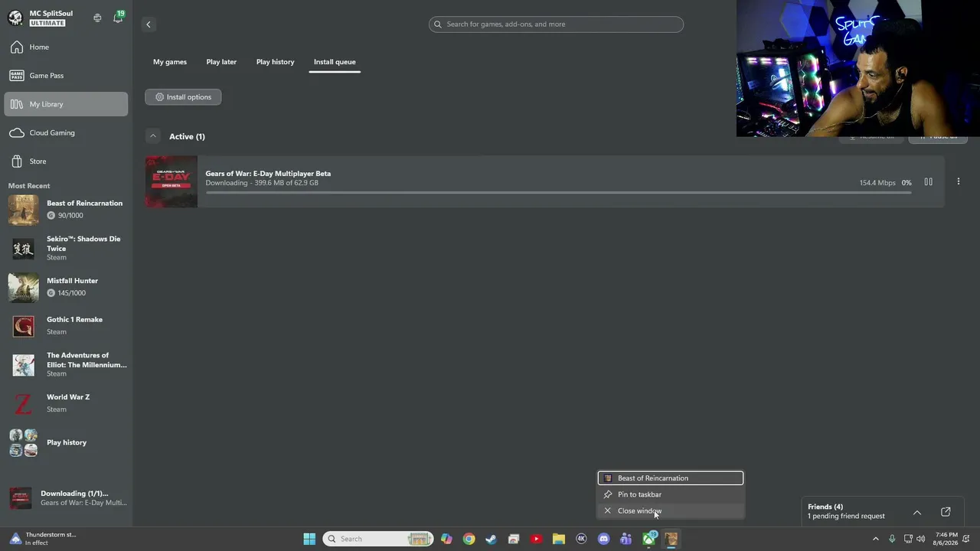Image resolution: width=980 pixels, height=551 pixels.
Task: Click the "154.4 Mbps" download speed
Action: click(877, 183)
